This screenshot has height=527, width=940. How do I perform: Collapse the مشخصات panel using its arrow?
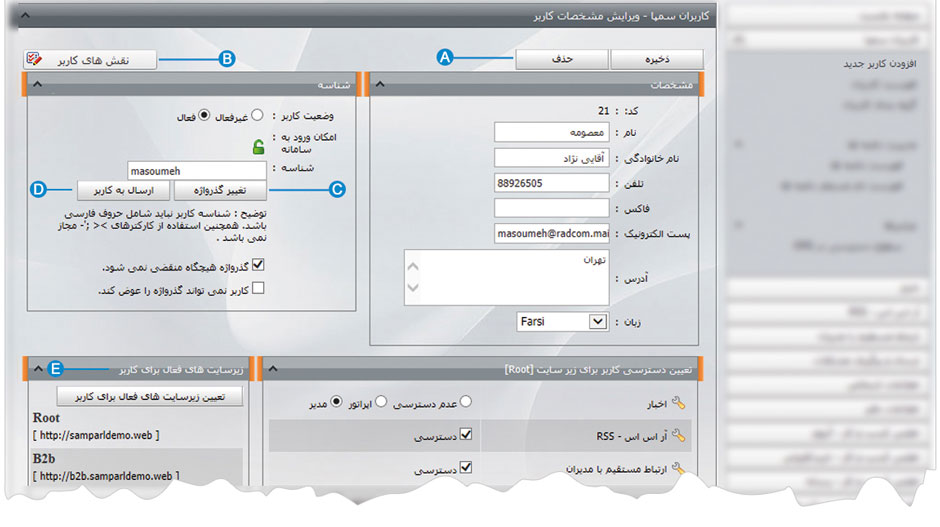[x=380, y=86]
